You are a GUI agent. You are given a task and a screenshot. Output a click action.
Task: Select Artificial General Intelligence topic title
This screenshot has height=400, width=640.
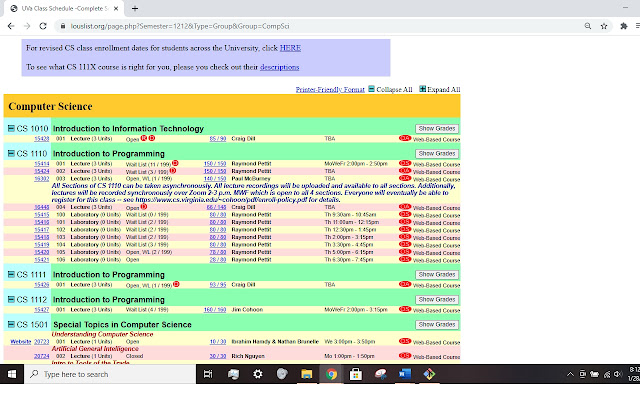tap(95, 349)
